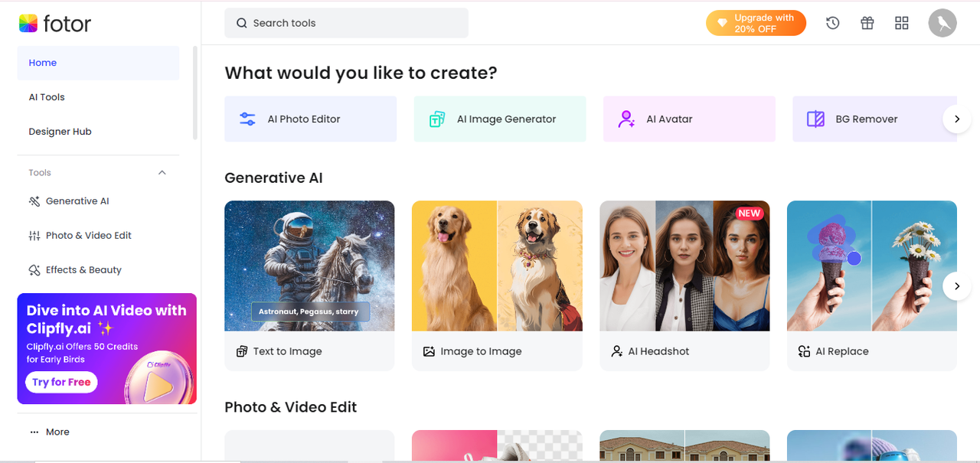Click the Image to Image label

click(481, 351)
